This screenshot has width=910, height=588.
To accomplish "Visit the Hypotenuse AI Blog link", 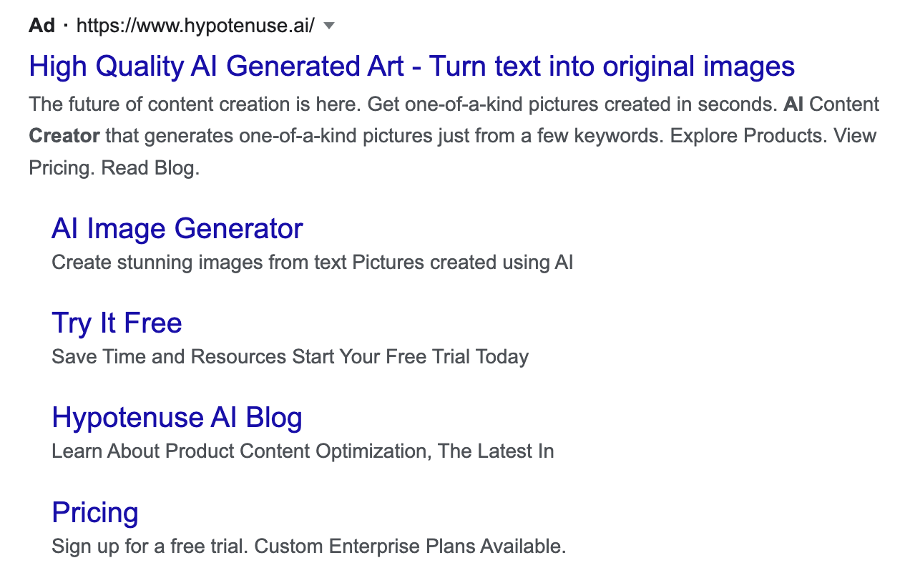I will click(x=177, y=418).
